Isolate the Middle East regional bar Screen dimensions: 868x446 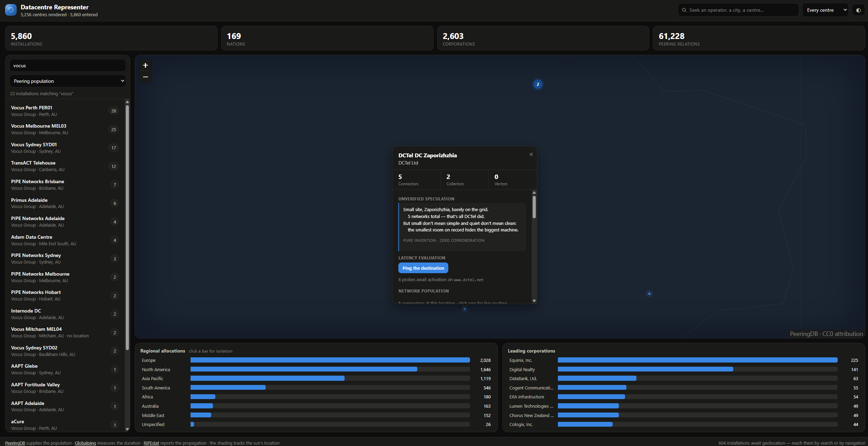coord(316,415)
